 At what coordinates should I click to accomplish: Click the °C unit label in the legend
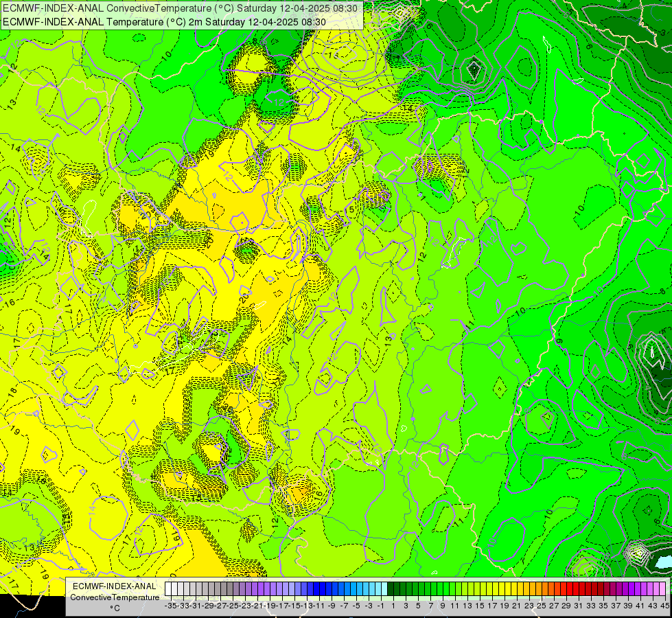115,608
